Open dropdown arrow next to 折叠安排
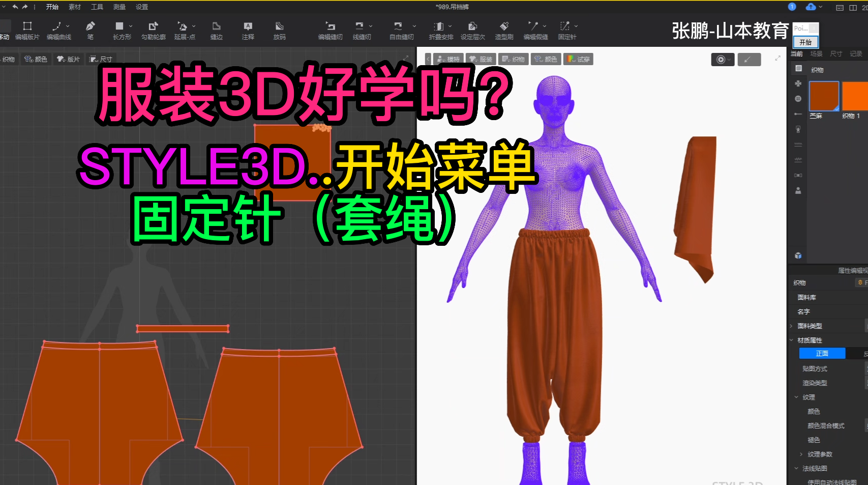The height and width of the screenshot is (485, 868). point(450,26)
